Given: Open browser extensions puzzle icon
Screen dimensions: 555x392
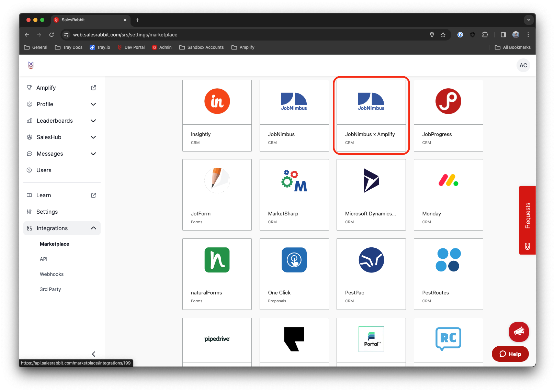Looking at the screenshot, I should pyautogui.click(x=485, y=35).
